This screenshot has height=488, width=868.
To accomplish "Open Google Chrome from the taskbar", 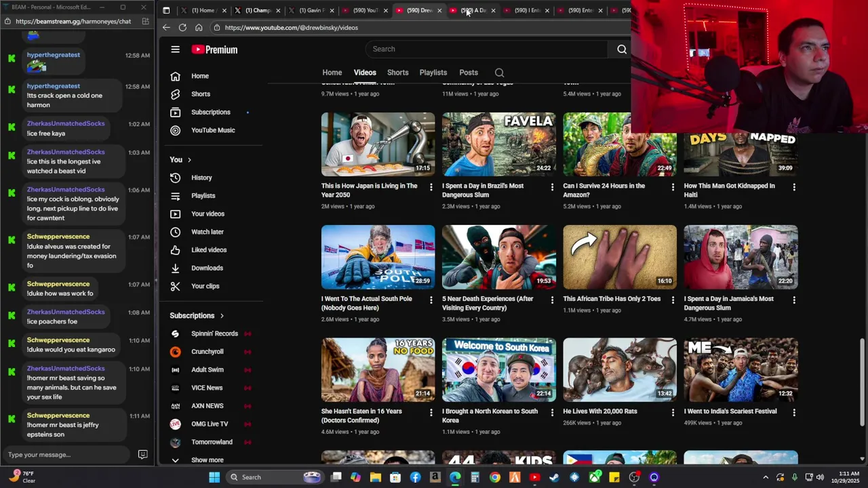I will 495,477.
